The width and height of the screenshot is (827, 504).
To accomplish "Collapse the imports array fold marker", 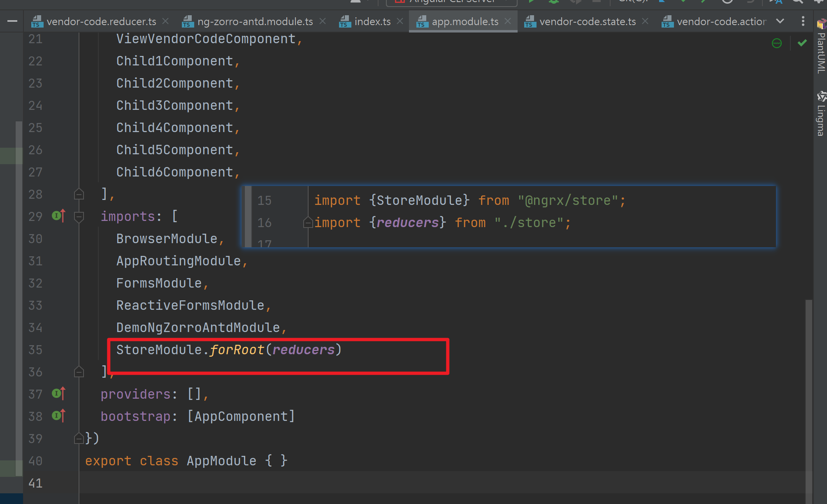I will pos(79,216).
